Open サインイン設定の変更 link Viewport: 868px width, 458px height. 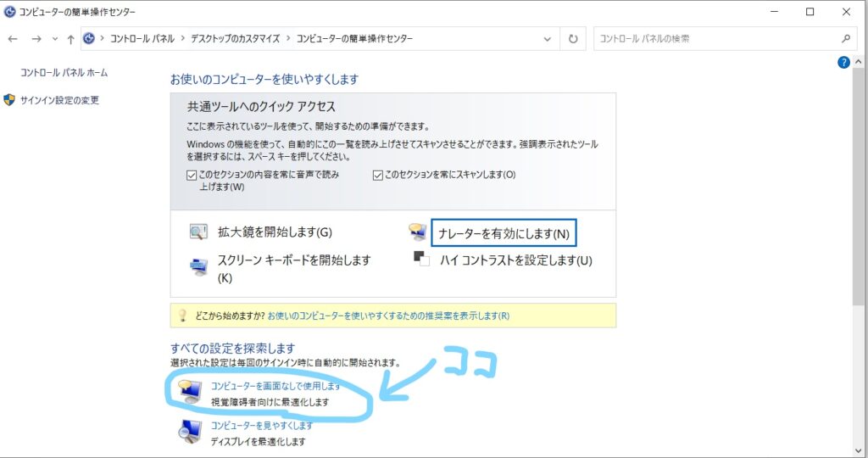point(60,100)
